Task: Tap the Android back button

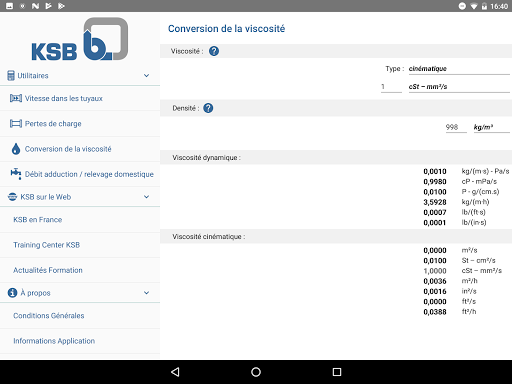Action: [x=175, y=372]
